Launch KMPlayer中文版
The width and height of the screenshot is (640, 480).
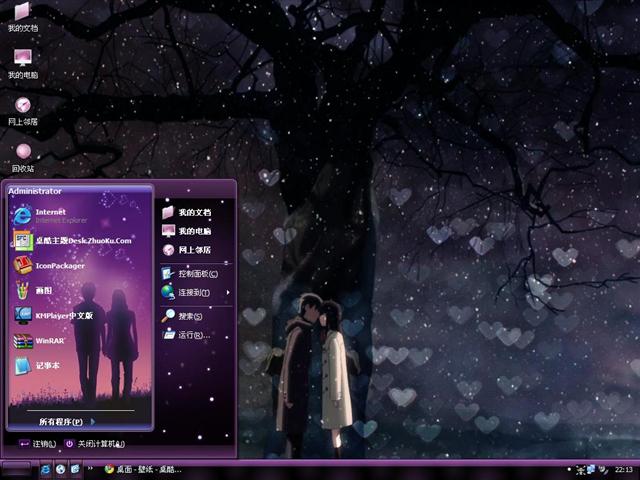[x=53, y=316]
